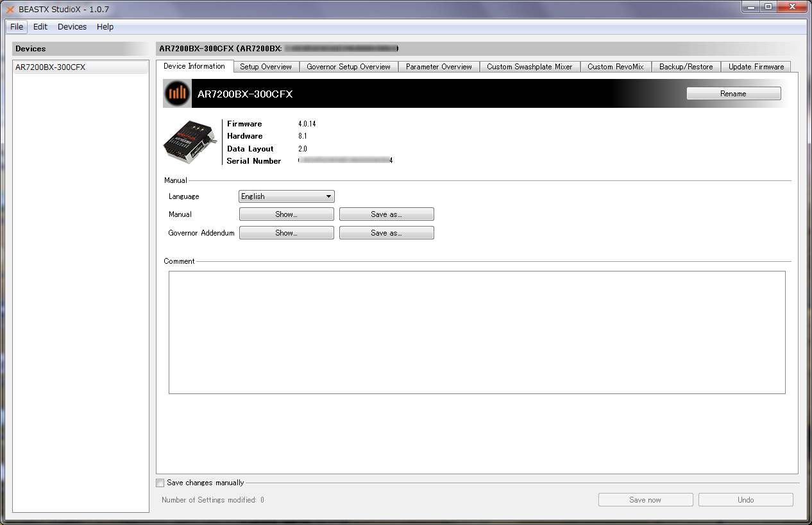
Task: Open the Help menu
Action: pos(105,27)
